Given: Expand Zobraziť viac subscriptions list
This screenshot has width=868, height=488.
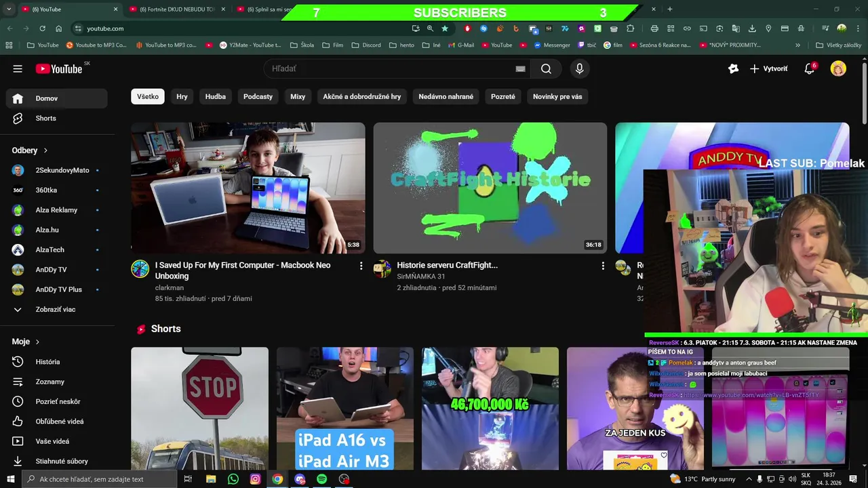Looking at the screenshot, I should pos(56,309).
